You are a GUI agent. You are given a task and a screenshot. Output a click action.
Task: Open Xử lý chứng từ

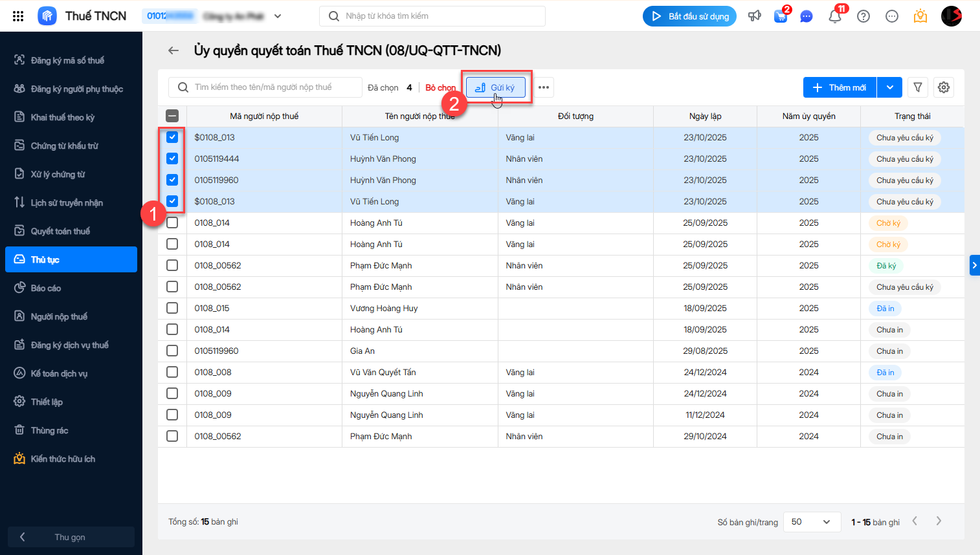[71, 174]
